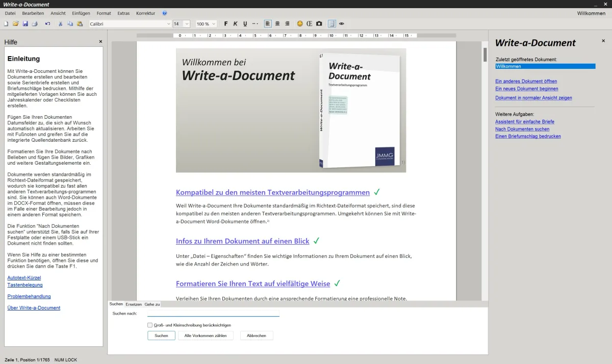Click the Undo arrow icon
This screenshot has width=612, height=364.
48,24
